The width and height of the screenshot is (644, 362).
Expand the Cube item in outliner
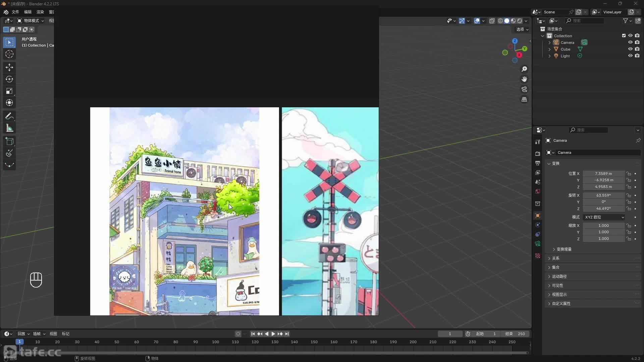click(549, 49)
